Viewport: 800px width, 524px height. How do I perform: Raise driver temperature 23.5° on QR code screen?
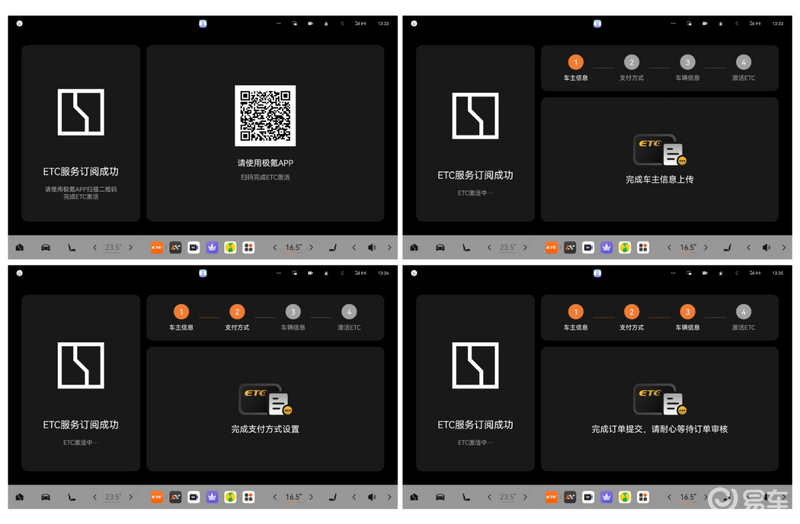131,247
